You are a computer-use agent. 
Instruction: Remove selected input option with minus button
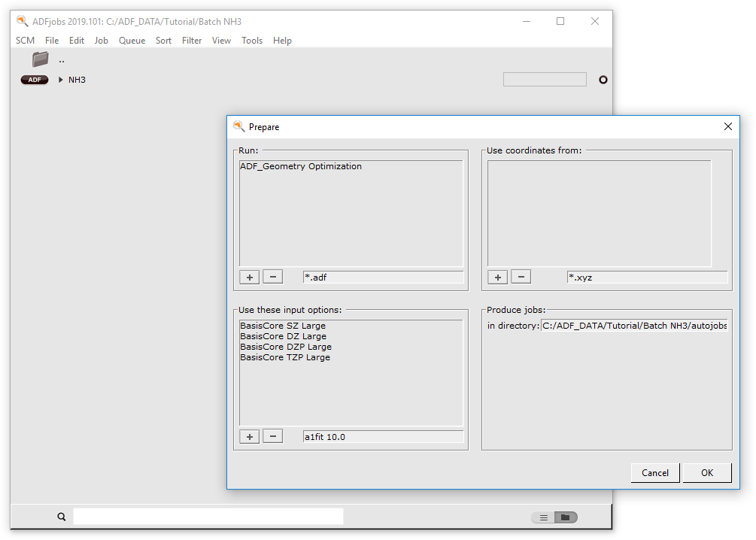(272, 436)
